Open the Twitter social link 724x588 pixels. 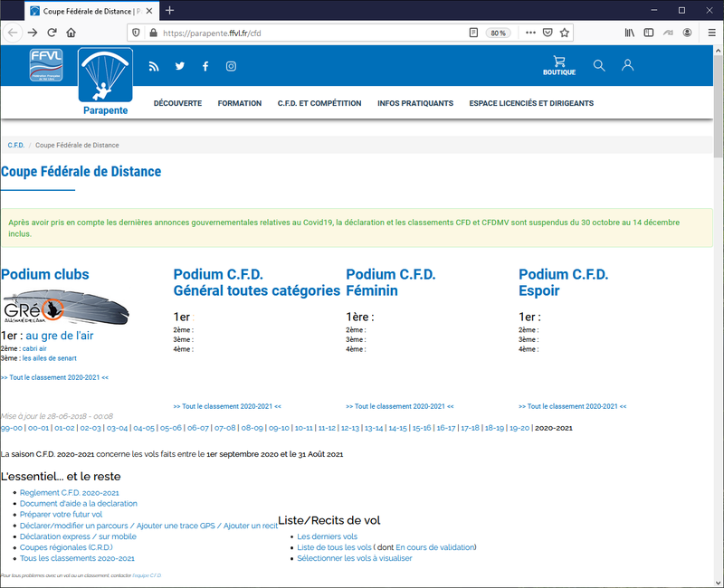point(179,66)
